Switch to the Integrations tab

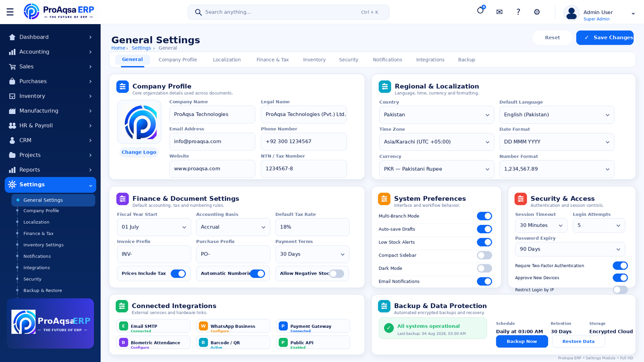click(x=430, y=60)
